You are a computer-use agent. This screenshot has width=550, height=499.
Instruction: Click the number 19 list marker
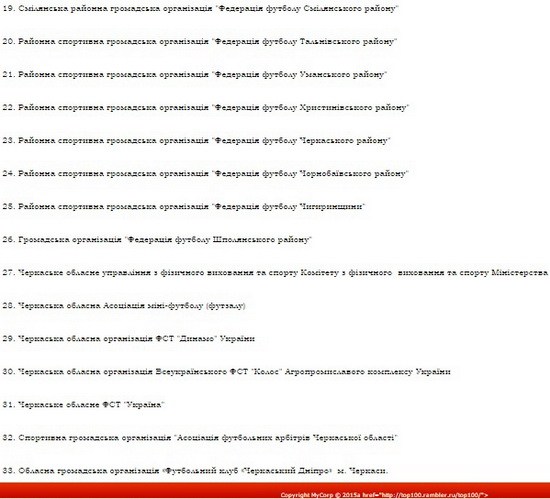pyautogui.click(x=8, y=9)
